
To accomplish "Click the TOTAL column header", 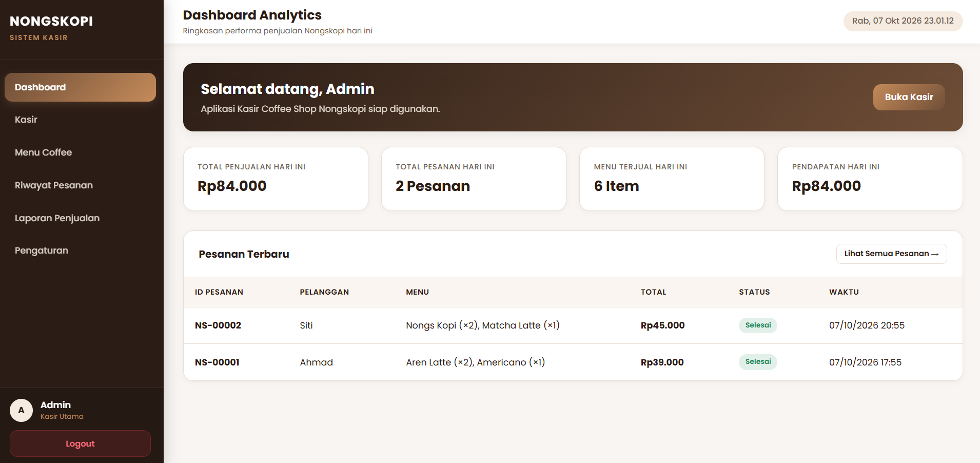I will [x=654, y=292].
